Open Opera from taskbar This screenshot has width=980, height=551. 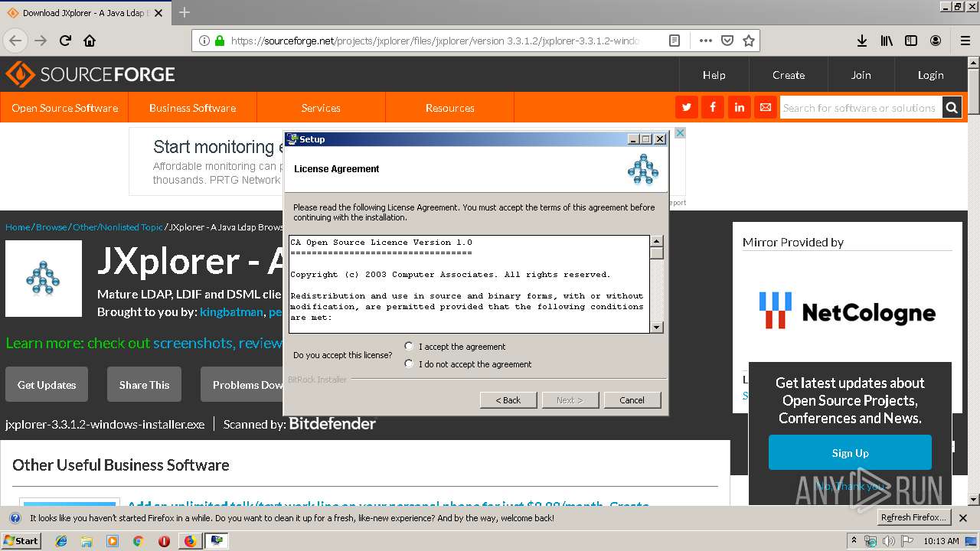(x=164, y=541)
